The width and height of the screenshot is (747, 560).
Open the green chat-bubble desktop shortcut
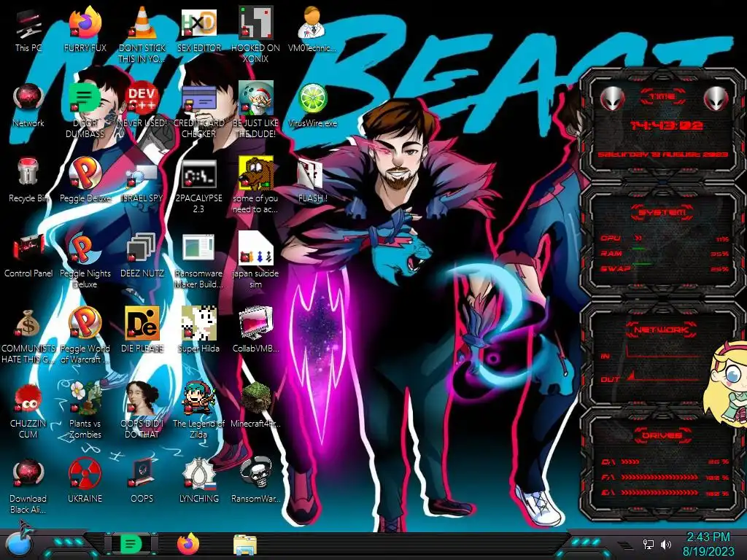(x=85, y=109)
